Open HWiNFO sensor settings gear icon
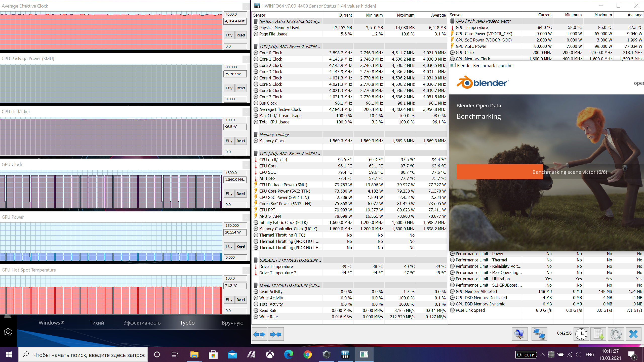The height and width of the screenshot is (362, 644). pyautogui.click(x=616, y=334)
